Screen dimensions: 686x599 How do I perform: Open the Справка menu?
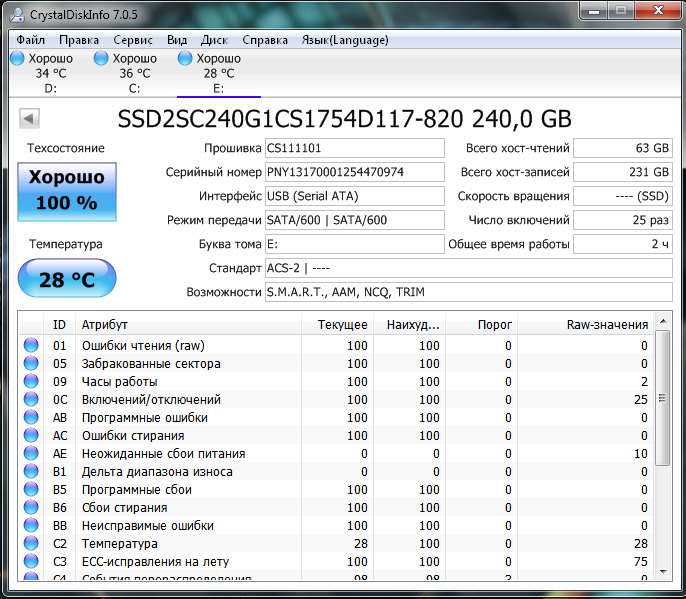tap(265, 40)
